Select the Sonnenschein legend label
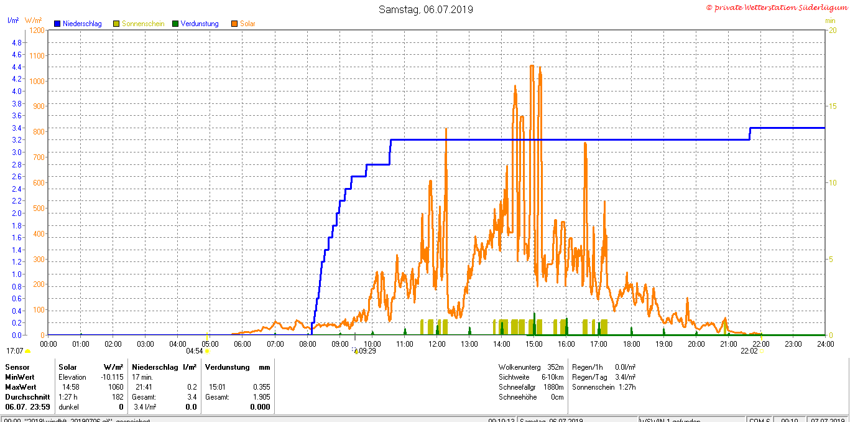868x422 pixels. (x=143, y=24)
